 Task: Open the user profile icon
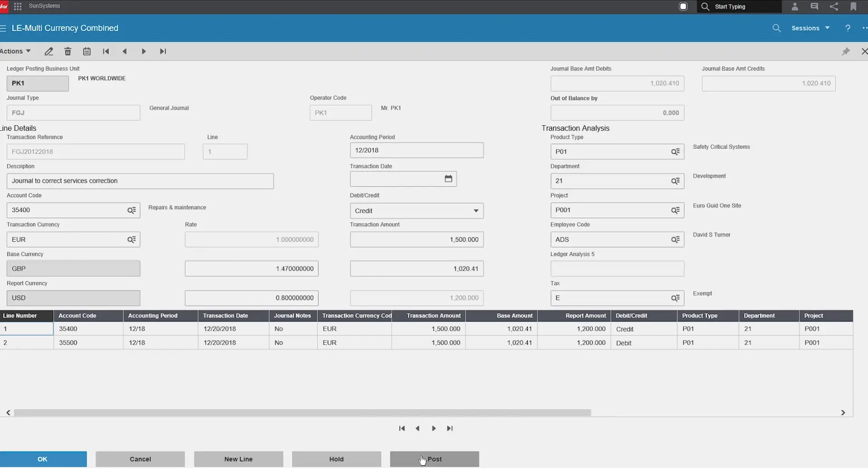(795, 6)
